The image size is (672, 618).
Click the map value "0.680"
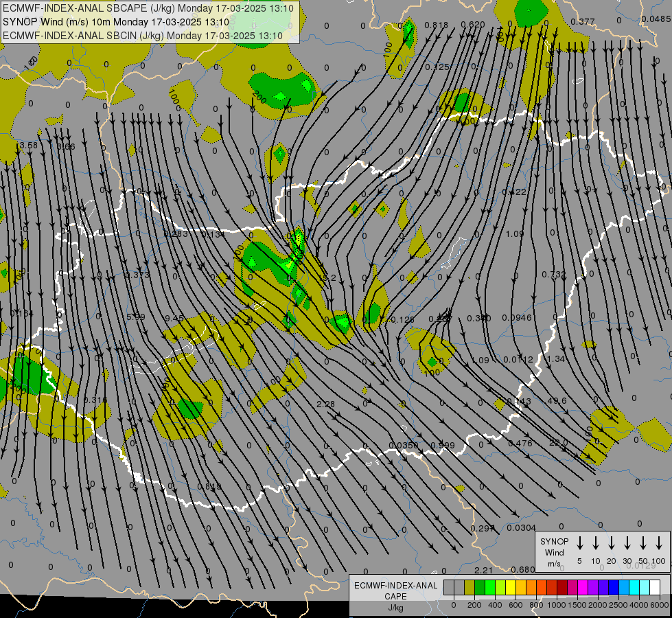pos(523,569)
